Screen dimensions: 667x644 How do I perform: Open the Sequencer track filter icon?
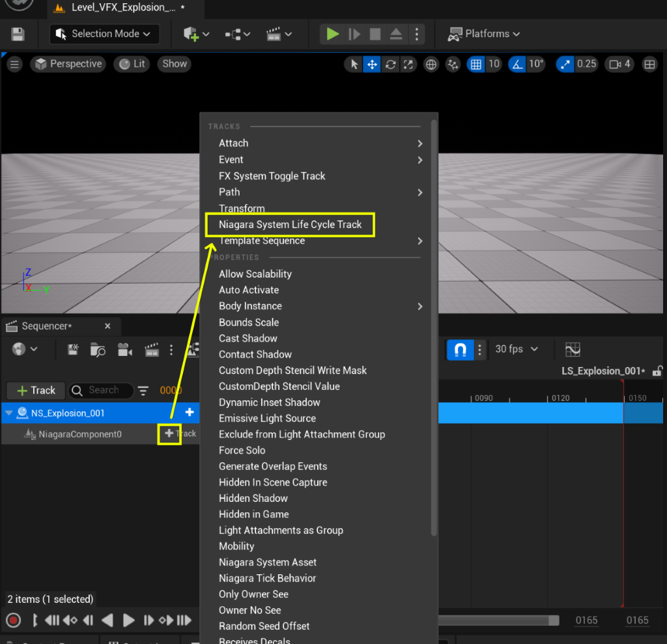[143, 390]
